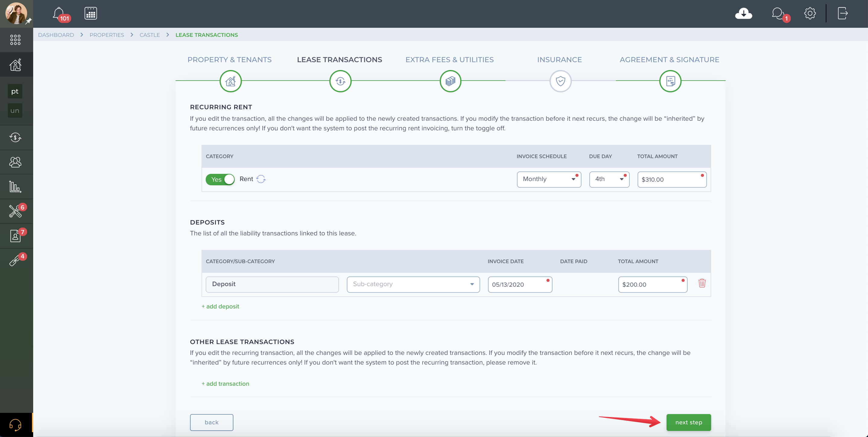Click the recurring refresh icon next to Rent
Viewport: 868px width, 437px height.
click(x=261, y=179)
